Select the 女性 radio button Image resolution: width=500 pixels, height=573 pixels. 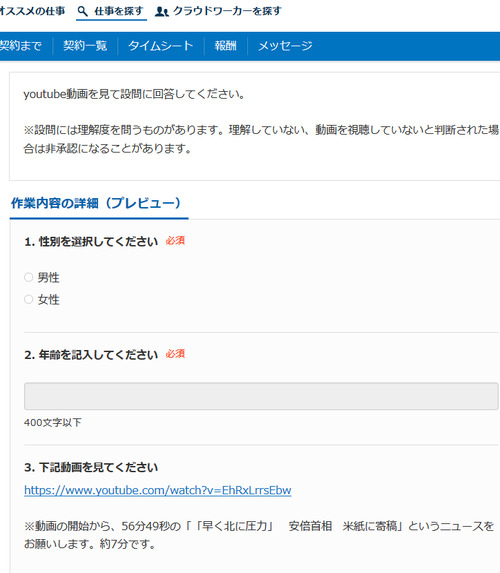click(x=29, y=299)
